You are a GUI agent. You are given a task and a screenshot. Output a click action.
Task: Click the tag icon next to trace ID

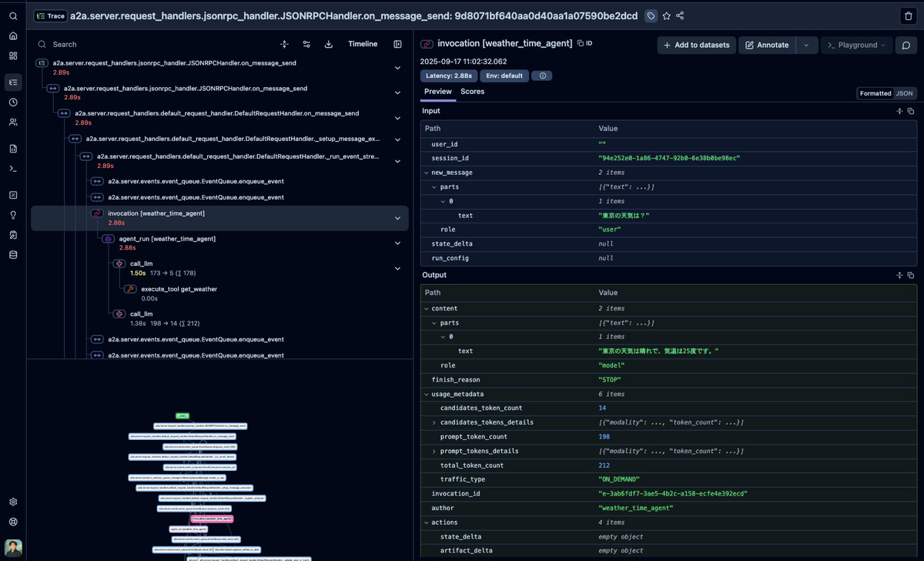coord(651,15)
